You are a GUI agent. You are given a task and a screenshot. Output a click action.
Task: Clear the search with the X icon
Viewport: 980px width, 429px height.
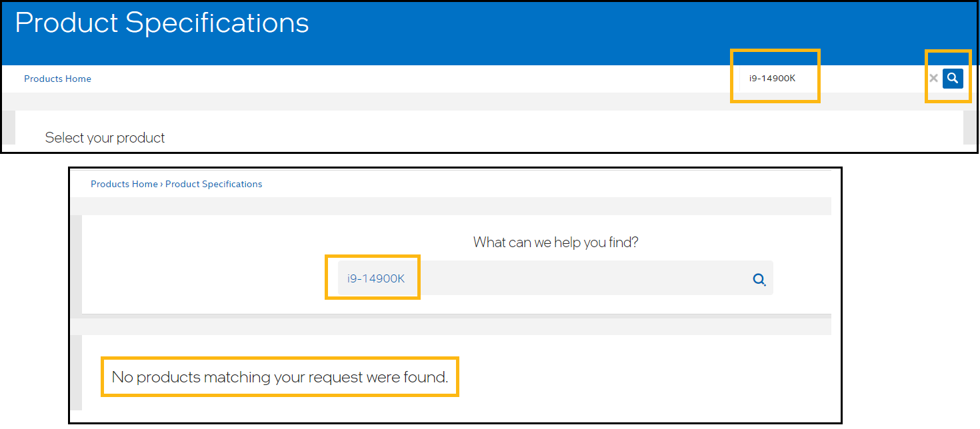pyautogui.click(x=933, y=79)
